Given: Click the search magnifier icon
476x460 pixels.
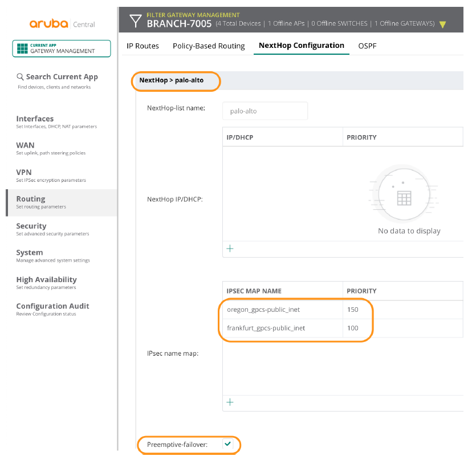Looking at the screenshot, I should pos(20,77).
